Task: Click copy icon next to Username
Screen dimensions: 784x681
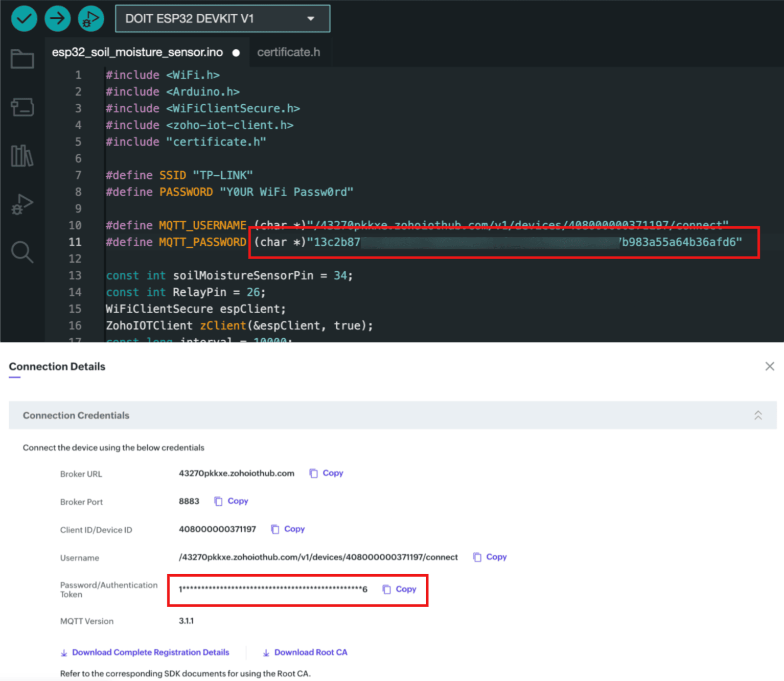Action: tap(477, 557)
